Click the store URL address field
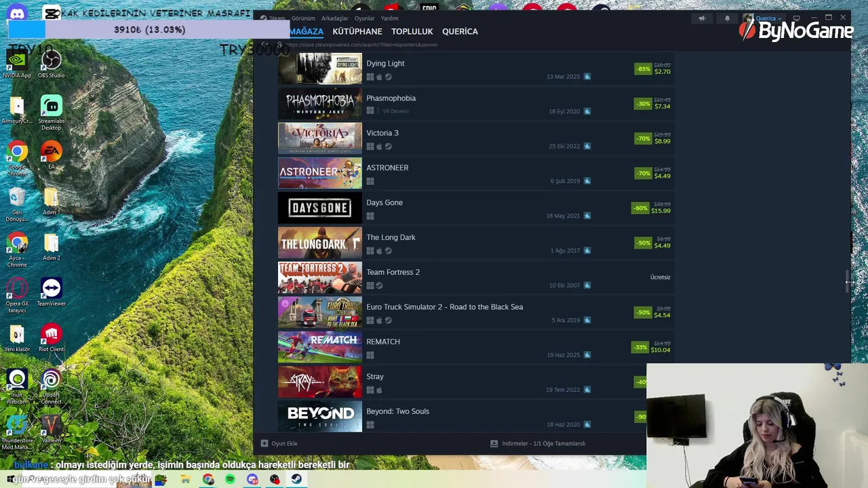 (361, 45)
